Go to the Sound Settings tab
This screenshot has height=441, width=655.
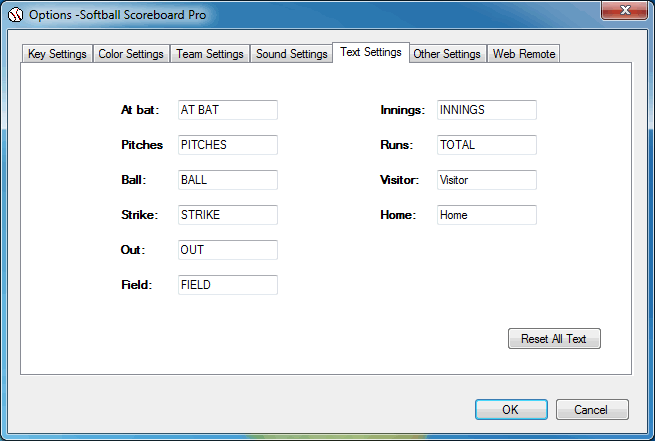coord(291,54)
